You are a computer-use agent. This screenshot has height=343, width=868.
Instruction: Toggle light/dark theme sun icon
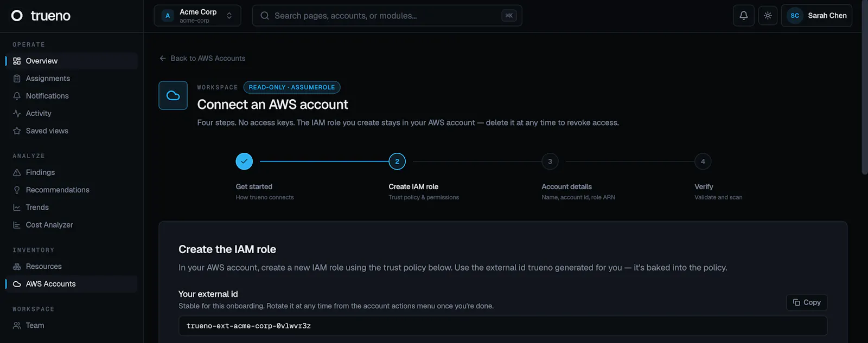click(x=768, y=16)
